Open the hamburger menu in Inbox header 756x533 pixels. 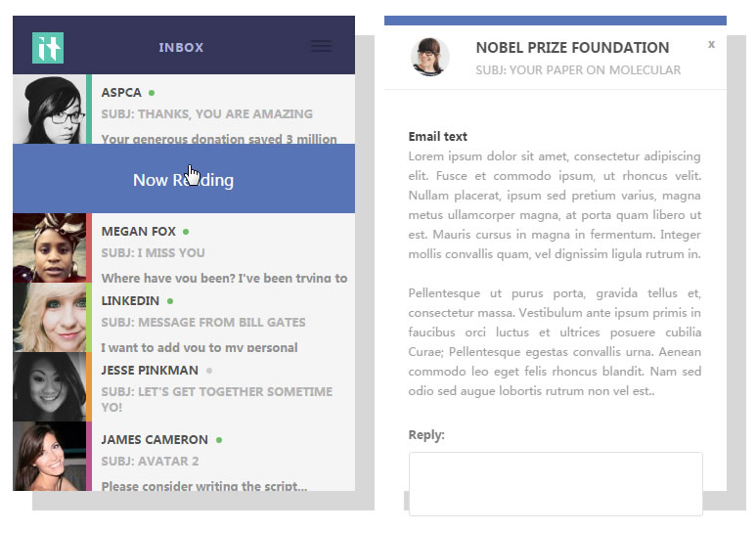point(320,46)
